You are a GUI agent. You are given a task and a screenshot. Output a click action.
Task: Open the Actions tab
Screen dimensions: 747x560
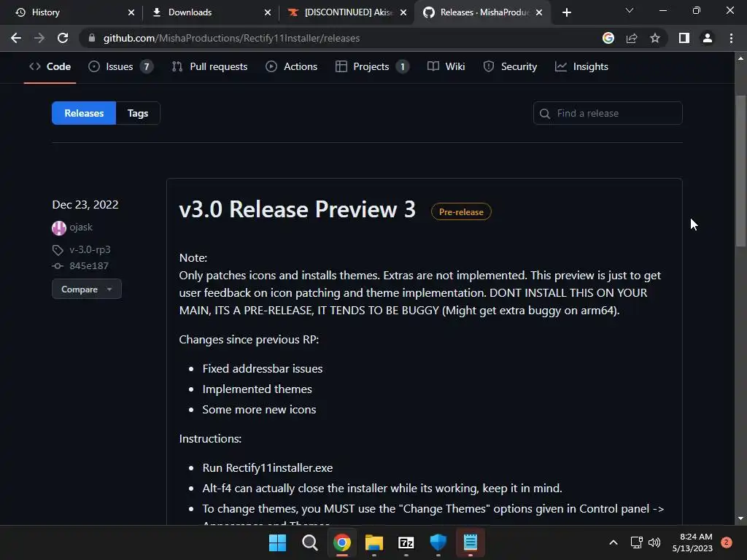[291, 66]
